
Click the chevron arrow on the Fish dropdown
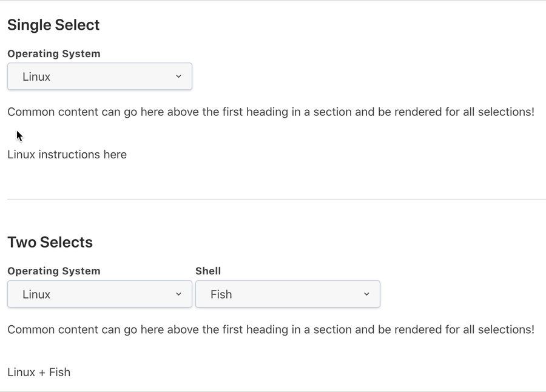point(366,294)
